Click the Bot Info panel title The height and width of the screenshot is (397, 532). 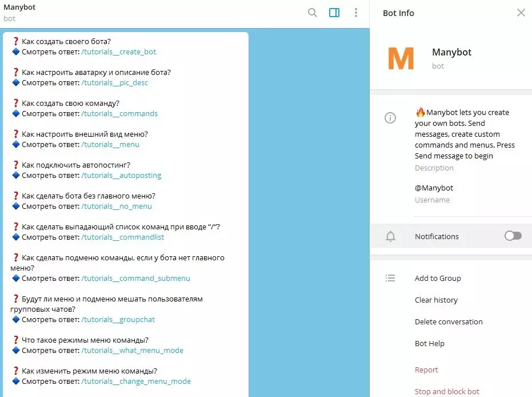click(x=398, y=13)
